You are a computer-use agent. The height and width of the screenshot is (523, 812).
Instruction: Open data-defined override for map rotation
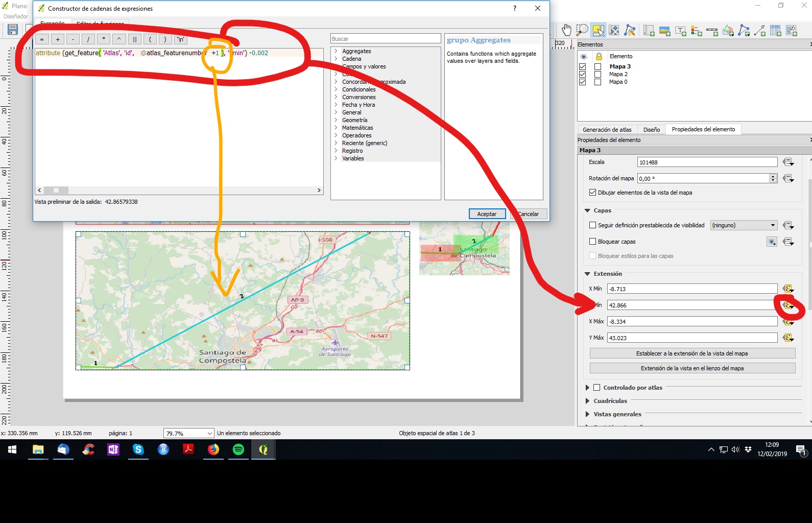[789, 178]
